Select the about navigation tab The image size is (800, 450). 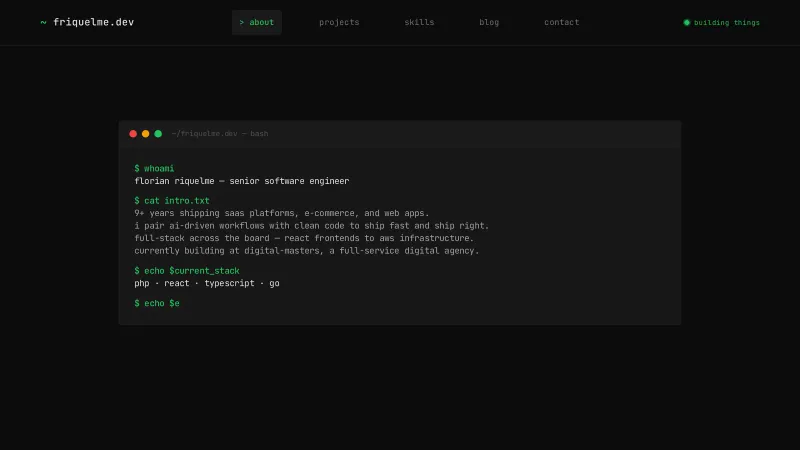(257, 22)
